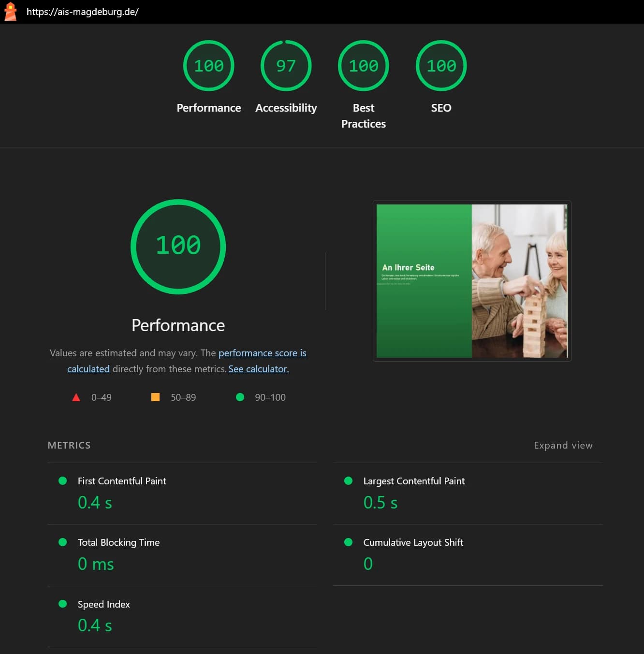Click the page screenshot thumbnail
Image resolution: width=644 pixels, height=654 pixels.
click(x=471, y=281)
